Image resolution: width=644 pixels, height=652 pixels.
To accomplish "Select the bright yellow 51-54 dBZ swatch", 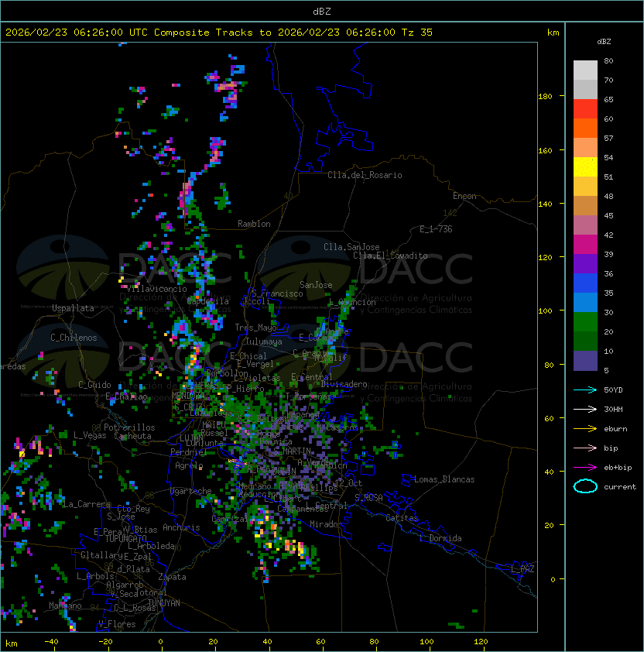I will pos(585,166).
